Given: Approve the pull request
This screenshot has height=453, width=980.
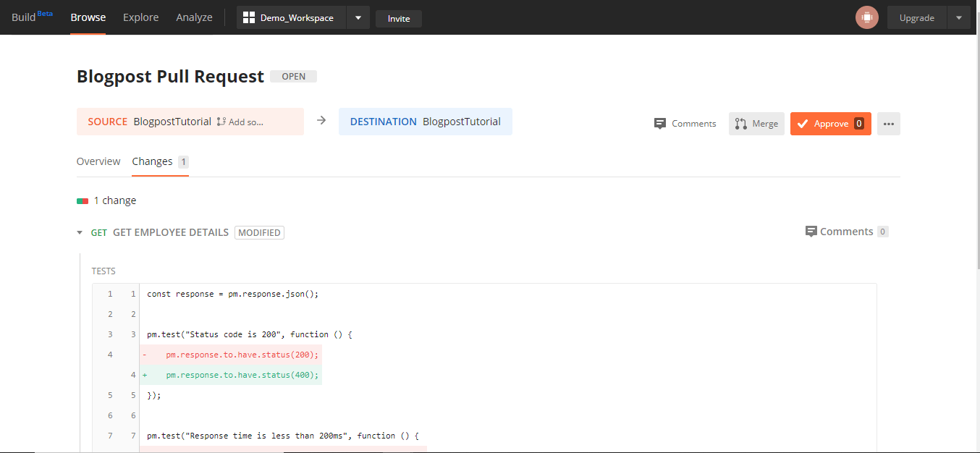Looking at the screenshot, I should (x=830, y=124).
